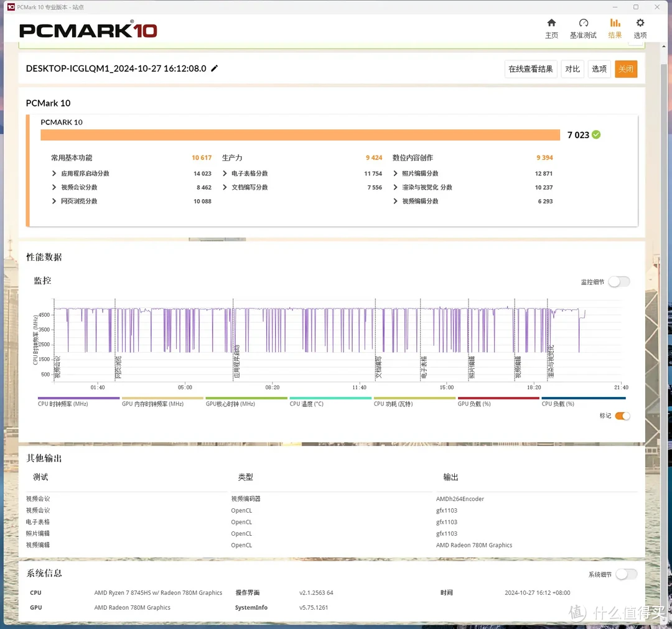
Task: Click the 电子表格 marker in chart
Action: (x=424, y=367)
